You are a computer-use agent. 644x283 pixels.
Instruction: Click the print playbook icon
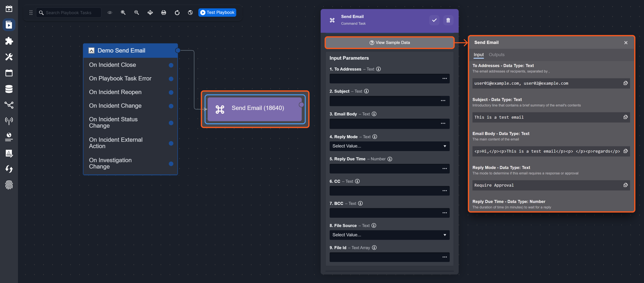(164, 12)
